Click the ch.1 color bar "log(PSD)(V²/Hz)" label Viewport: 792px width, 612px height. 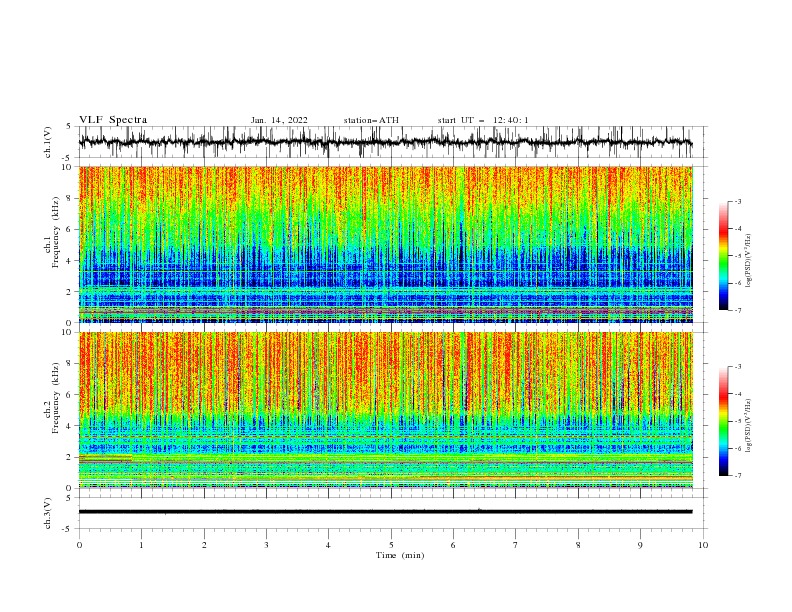(748, 261)
